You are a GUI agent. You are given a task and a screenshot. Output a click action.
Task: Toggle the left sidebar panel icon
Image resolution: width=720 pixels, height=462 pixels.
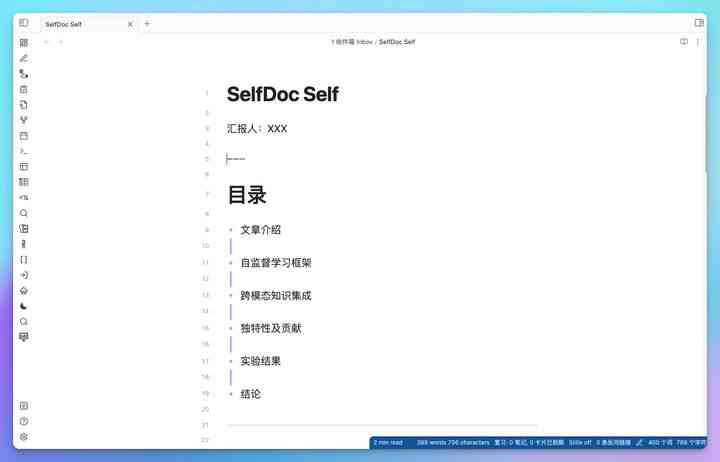[x=23, y=23]
